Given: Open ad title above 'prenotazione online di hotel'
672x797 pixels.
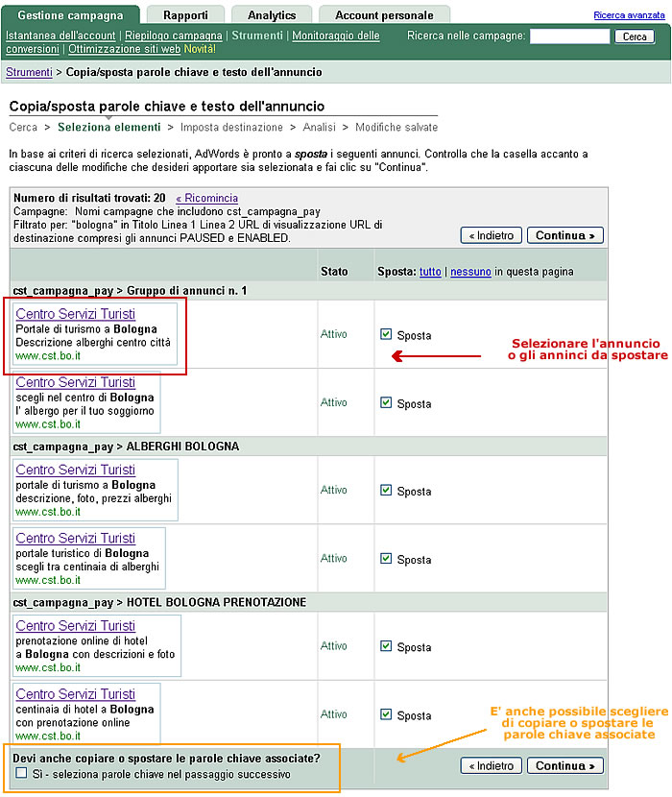Looking at the screenshot, I should 75,626.
